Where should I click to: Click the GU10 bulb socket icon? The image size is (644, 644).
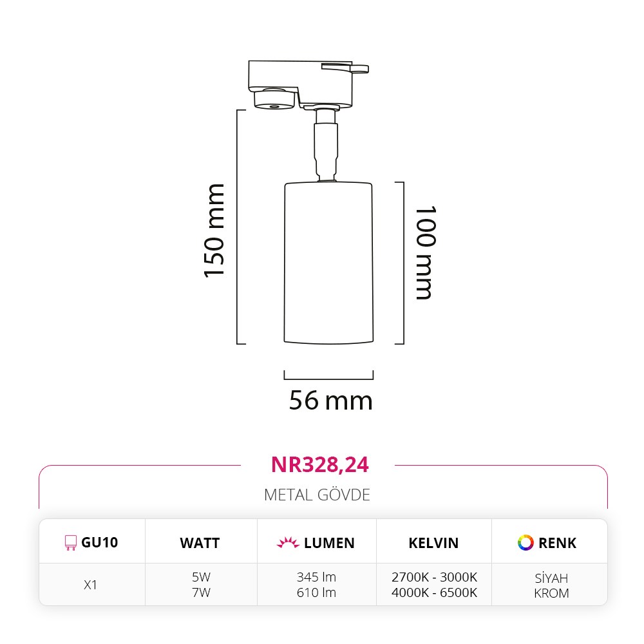(x=71, y=543)
